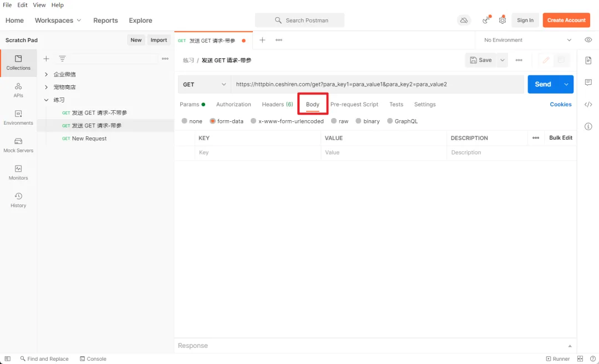599x364 pixels.
Task: Click the satellite capture requests icon
Action: (486, 20)
